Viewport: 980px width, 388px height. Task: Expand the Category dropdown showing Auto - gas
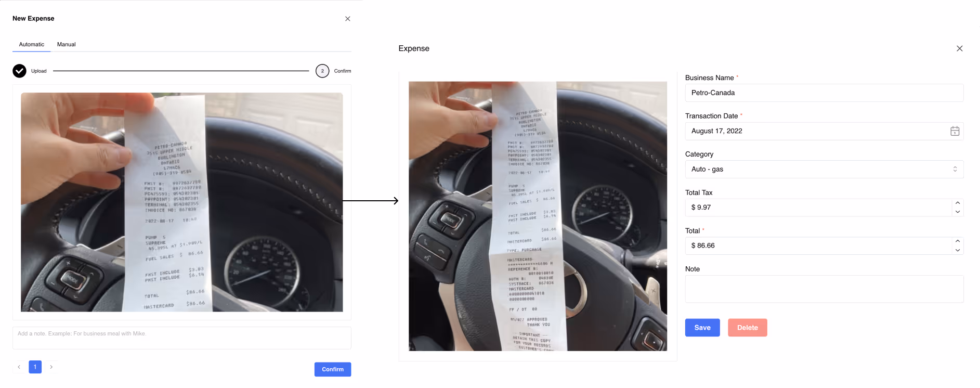(824, 169)
